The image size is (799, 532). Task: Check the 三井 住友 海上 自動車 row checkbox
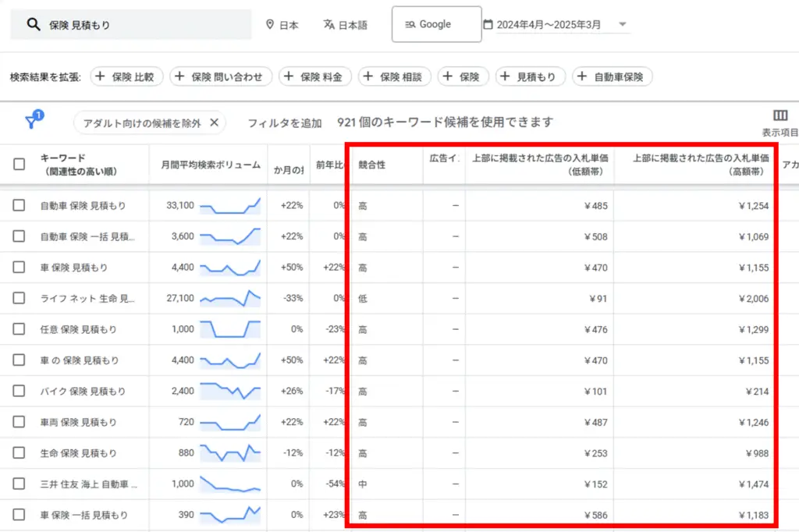19,484
